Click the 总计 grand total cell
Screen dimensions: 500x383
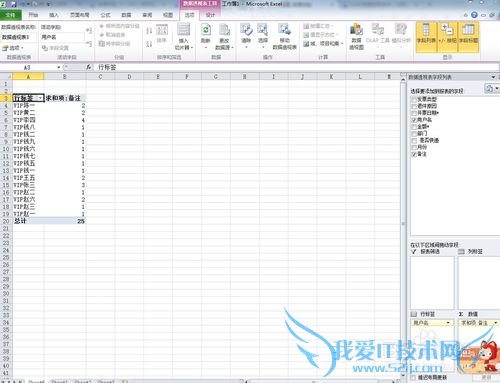click(28, 221)
